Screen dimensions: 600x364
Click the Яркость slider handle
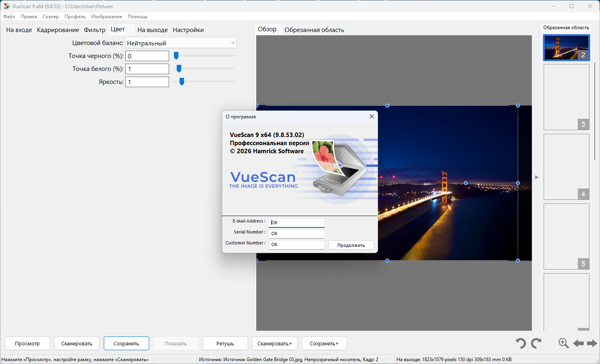point(182,82)
